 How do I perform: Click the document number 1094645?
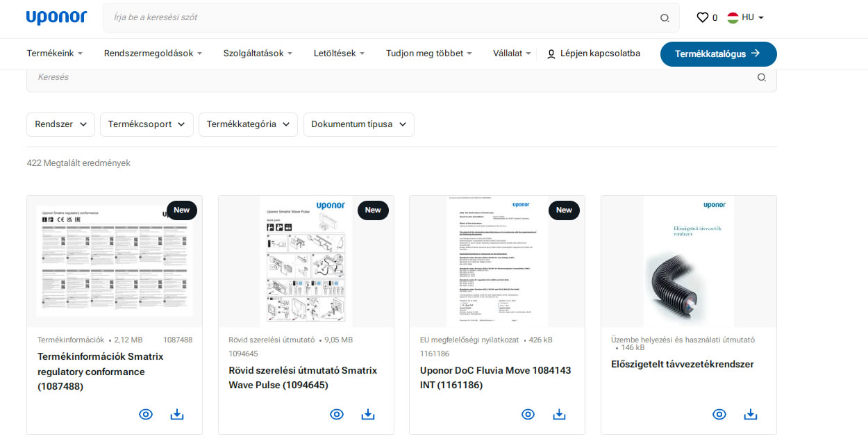click(x=243, y=354)
